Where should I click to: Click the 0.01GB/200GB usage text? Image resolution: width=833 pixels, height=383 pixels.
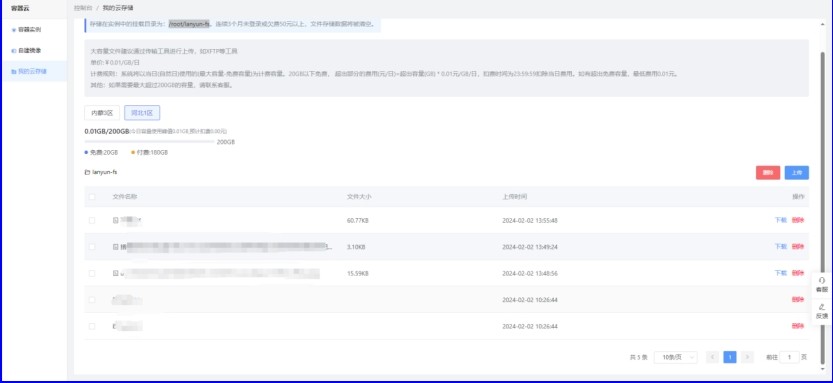tap(107, 131)
